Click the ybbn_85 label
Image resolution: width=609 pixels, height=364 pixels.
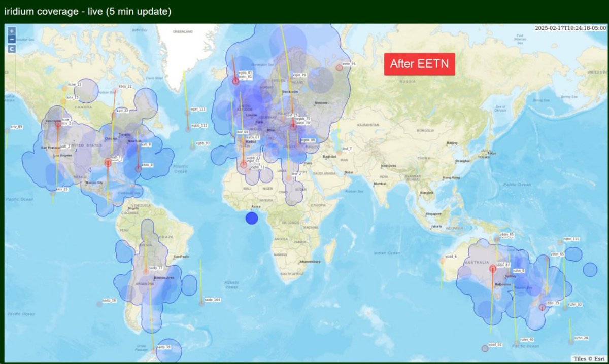[507, 235]
